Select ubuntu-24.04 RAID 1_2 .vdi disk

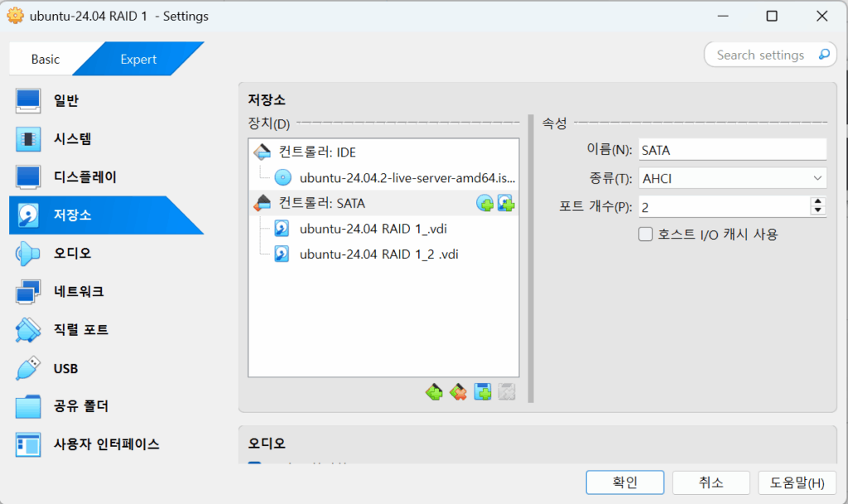click(x=383, y=254)
